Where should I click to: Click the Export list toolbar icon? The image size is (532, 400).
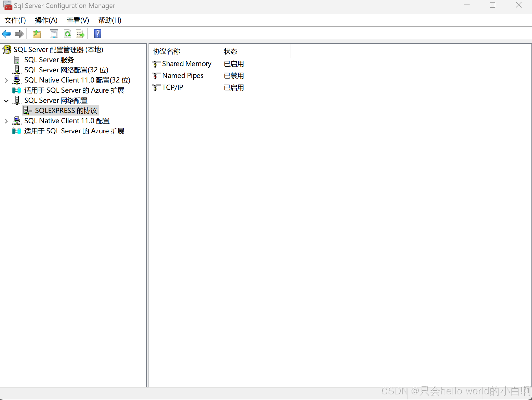click(80, 34)
